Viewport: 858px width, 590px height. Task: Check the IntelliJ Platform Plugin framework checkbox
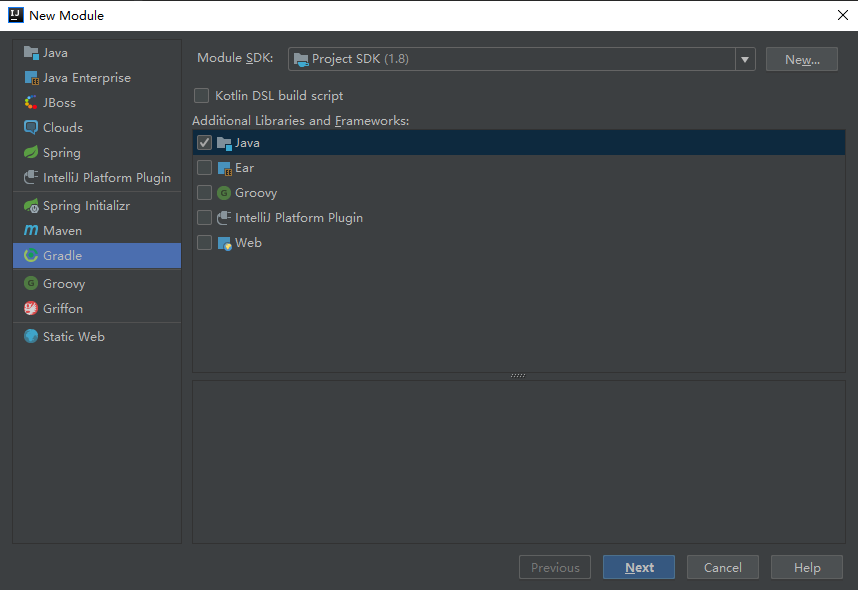point(204,218)
